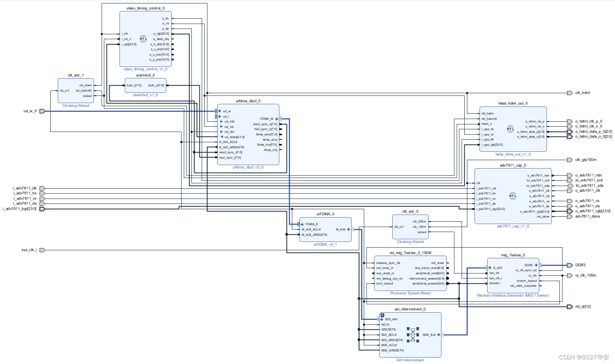Expand the S_AXI interface pin on mig_7series_0

click(x=490, y=268)
